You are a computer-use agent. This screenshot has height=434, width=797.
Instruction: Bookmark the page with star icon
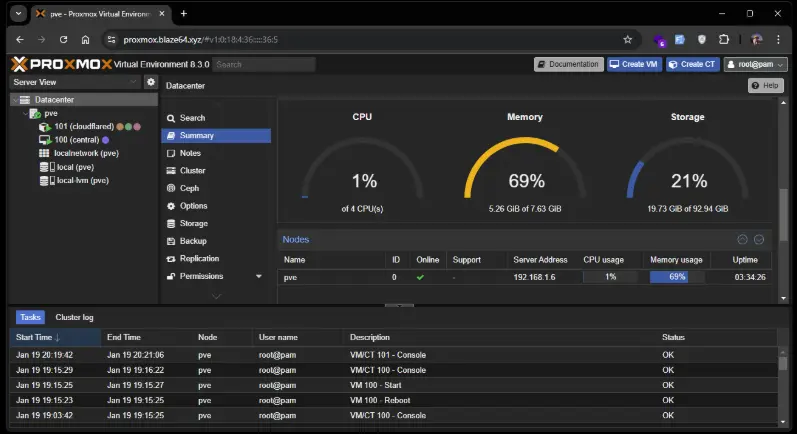coord(628,40)
